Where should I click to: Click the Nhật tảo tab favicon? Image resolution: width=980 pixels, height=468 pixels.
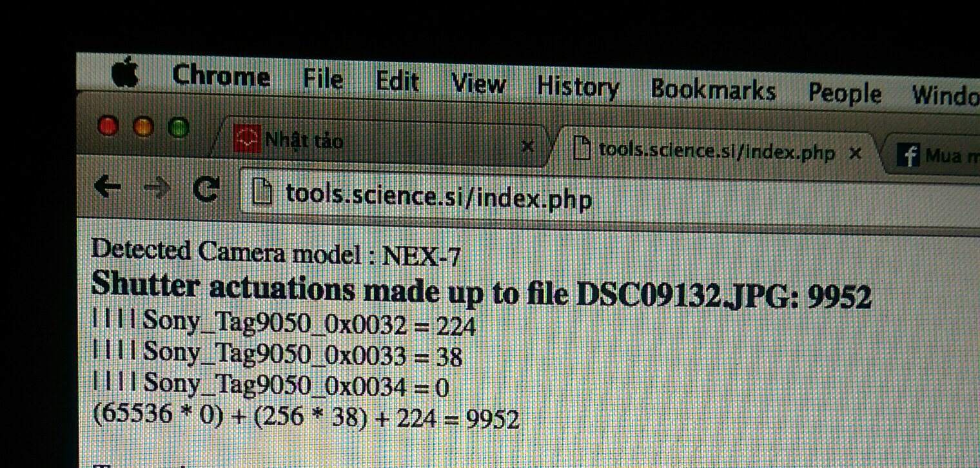click(247, 138)
